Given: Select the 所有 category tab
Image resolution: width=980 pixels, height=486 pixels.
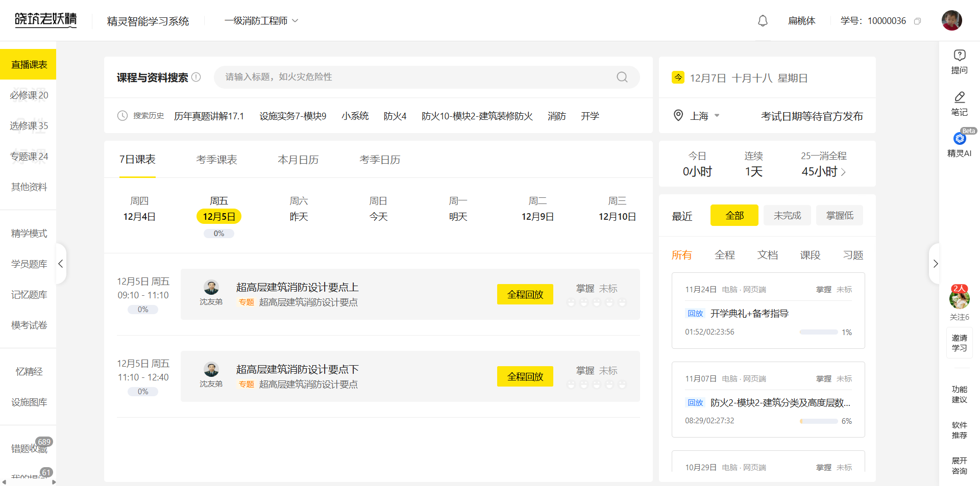Looking at the screenshot, I should click(x=682, y=255).
